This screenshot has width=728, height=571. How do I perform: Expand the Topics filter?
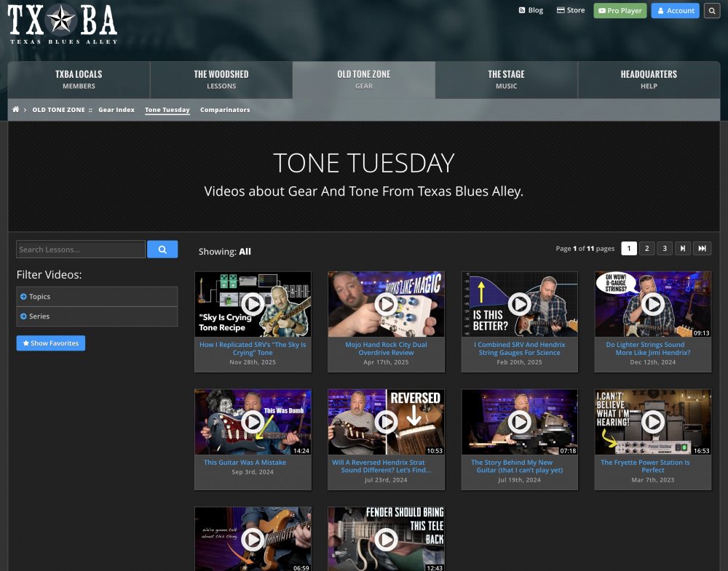pos(97,296)
